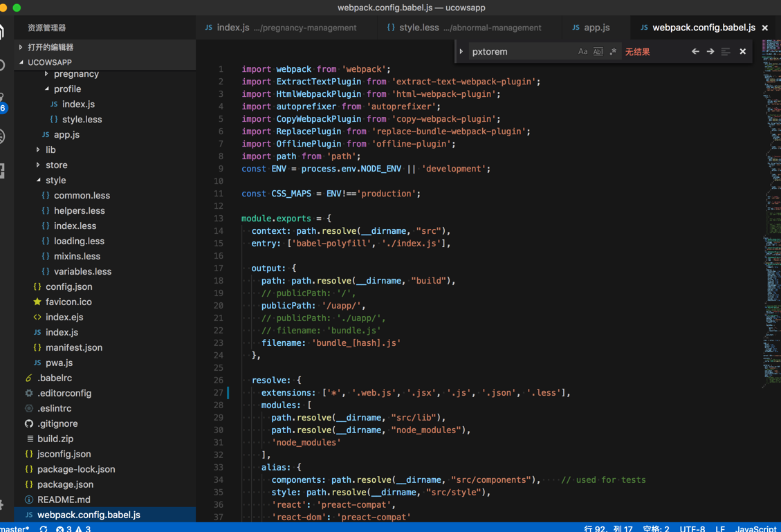
Task: Open the Debug view in activity bar
Action: click(x=3, y=136)
